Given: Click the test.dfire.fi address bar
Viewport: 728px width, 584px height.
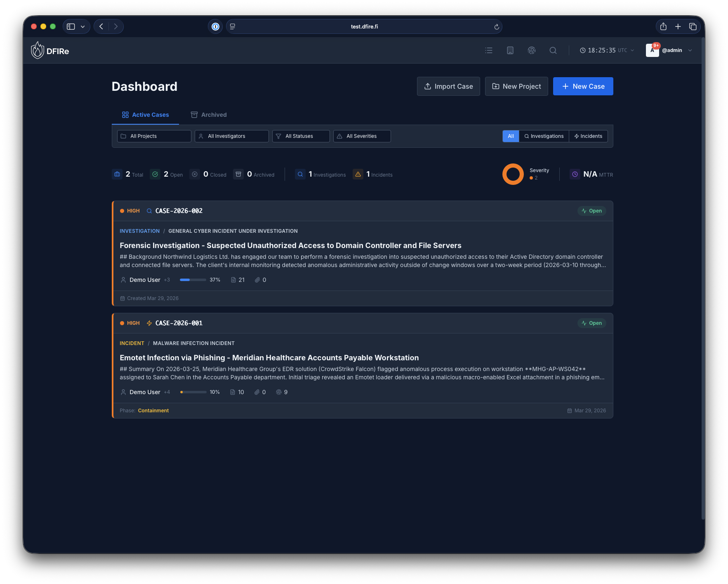Looking at the screenshot, I should (x=364, y=26).
